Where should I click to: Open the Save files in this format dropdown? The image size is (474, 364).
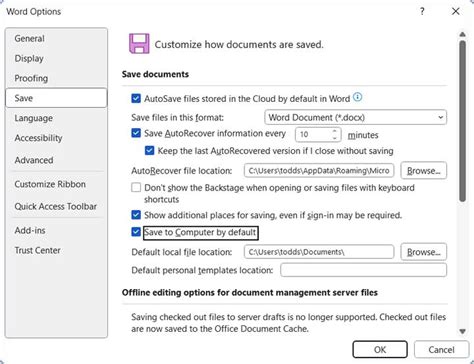click(355, 117)
